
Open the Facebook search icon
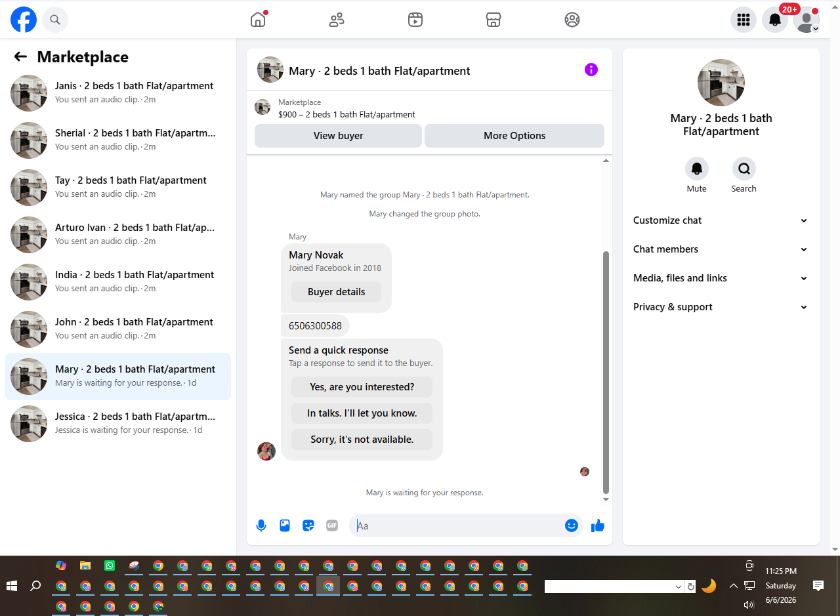(x=55, y=20)
